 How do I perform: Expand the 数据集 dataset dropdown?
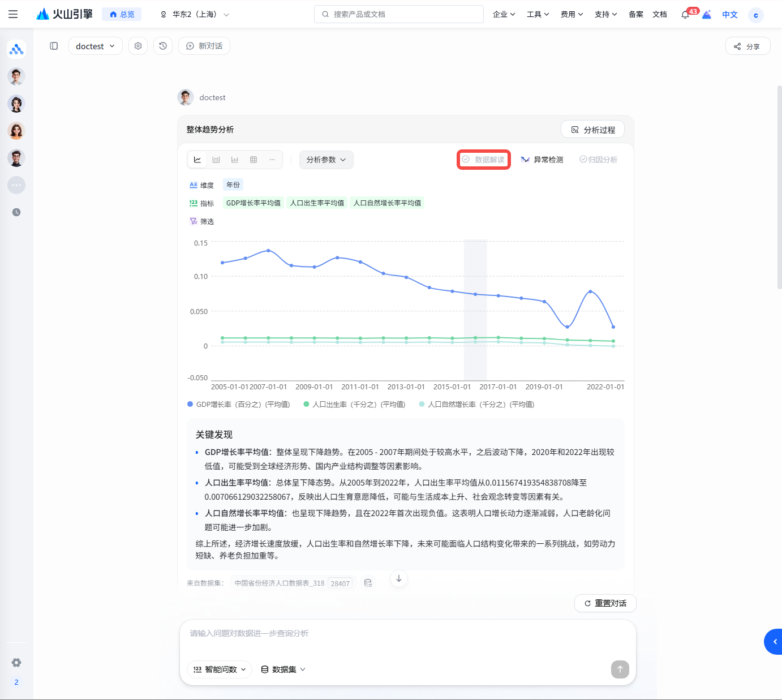[x=283, y=669]
